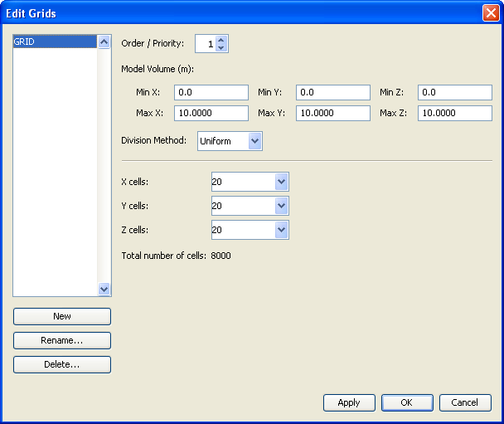Confirm with the OK button
Viewport: 504px width, 424px height.
(x=407, y=402)
